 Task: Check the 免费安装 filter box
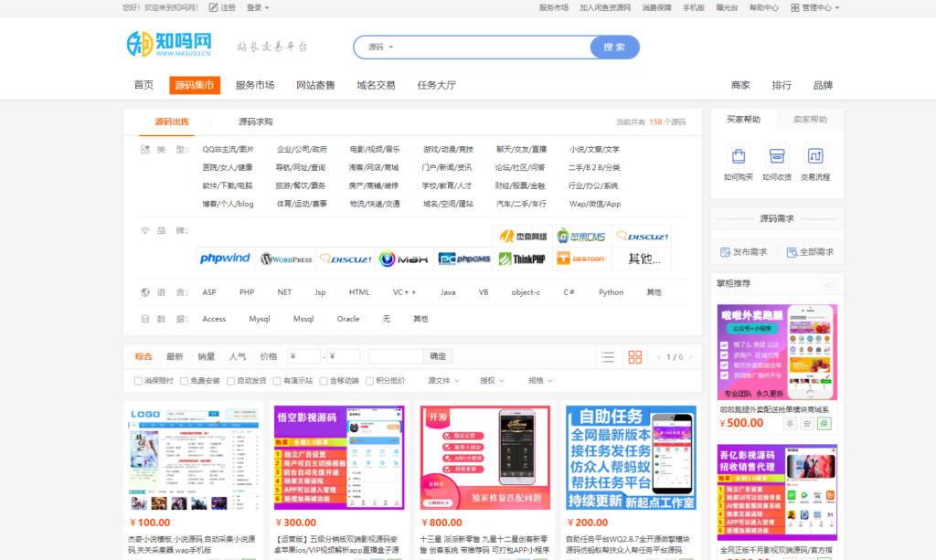point(185,381)
